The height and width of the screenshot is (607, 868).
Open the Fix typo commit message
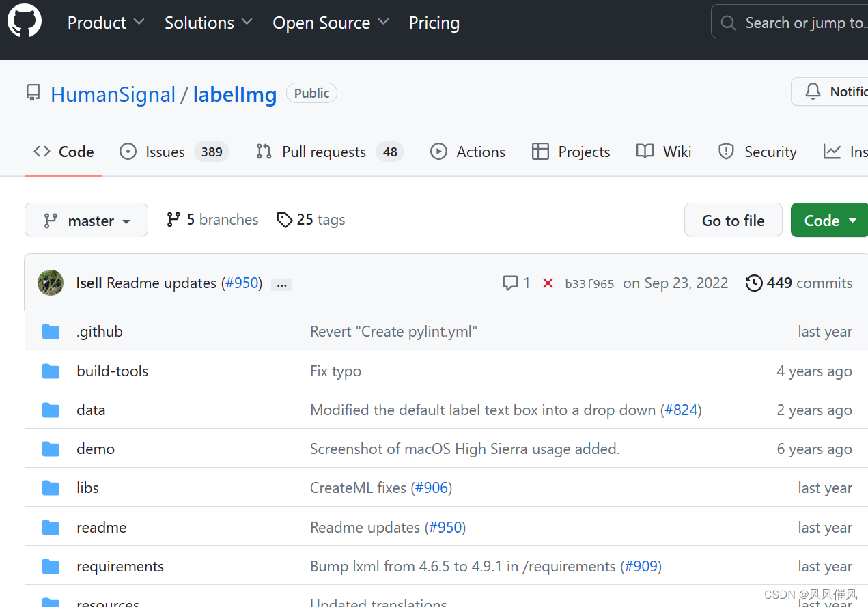click(x=335, y=371)
